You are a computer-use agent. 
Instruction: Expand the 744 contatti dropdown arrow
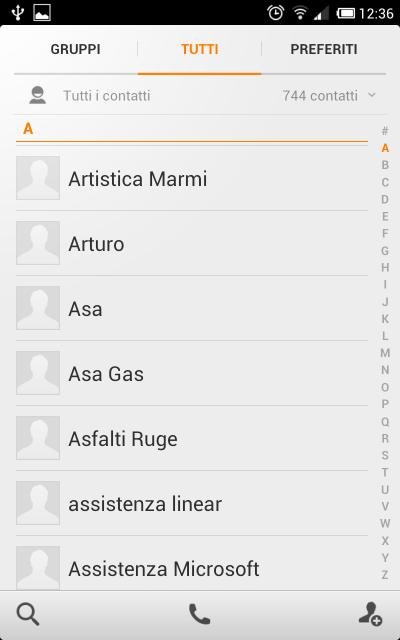coord(371,95)
